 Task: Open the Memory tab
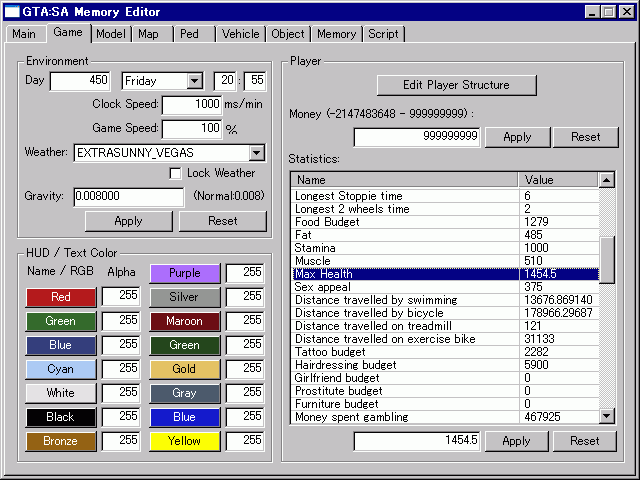coord(337,34)
